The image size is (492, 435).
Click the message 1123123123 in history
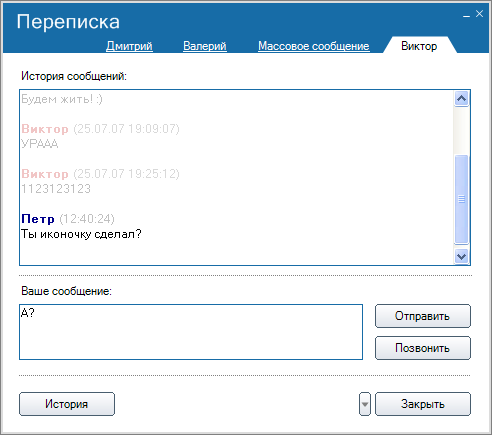click(x=56, y=189)
